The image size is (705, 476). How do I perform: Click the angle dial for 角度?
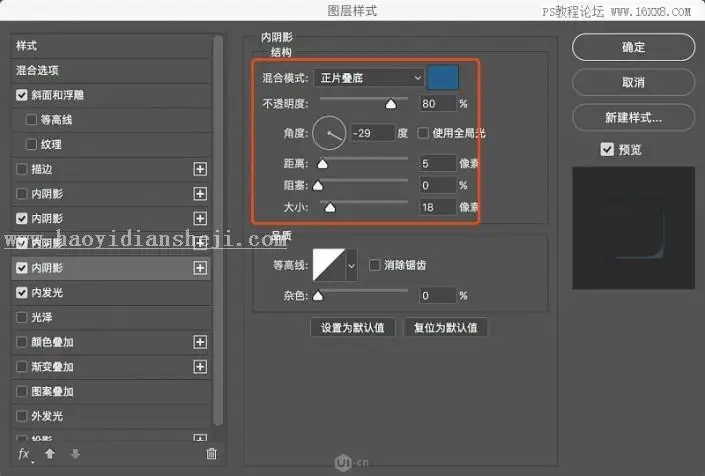point(329,133)
